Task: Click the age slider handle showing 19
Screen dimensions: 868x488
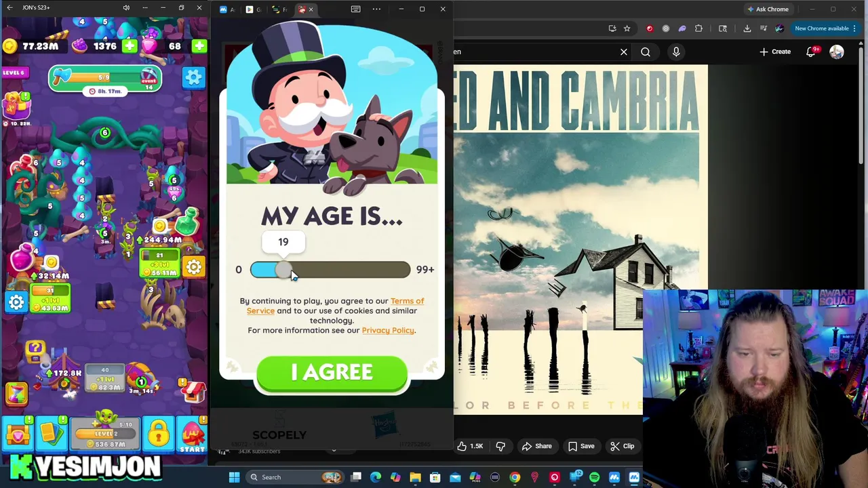Action: [x=283, y=270]
